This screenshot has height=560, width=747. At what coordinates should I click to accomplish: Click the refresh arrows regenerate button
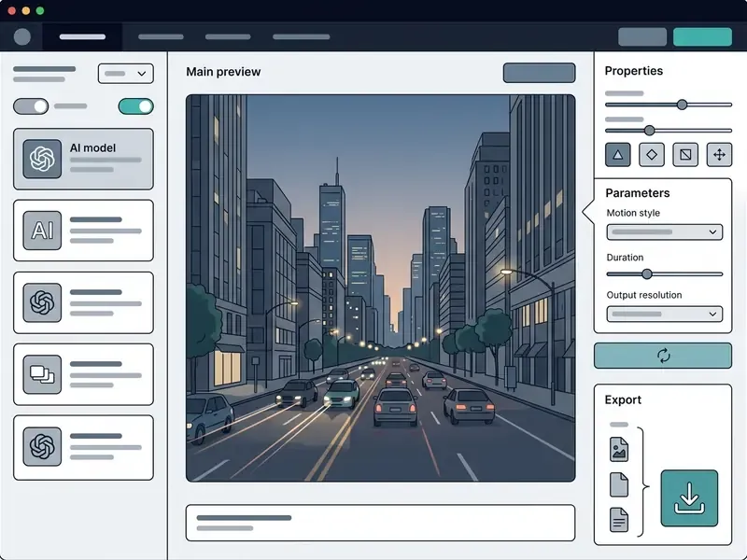[663, 356]
